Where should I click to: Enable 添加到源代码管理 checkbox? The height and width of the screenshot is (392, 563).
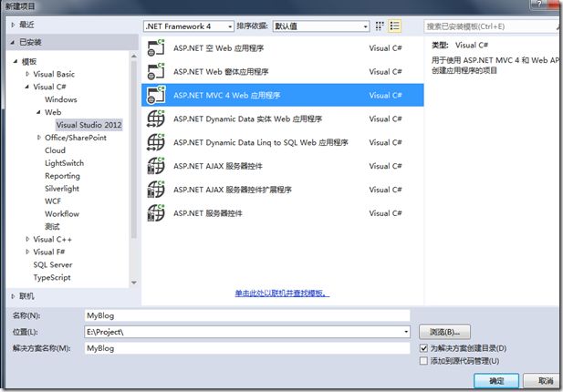[x=423, y=361]
